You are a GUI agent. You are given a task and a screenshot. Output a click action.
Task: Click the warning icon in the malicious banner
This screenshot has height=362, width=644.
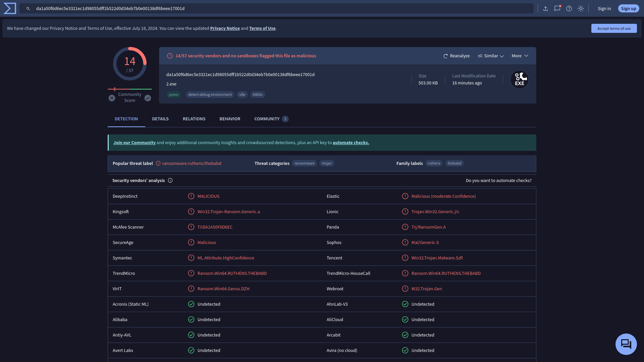170,56
